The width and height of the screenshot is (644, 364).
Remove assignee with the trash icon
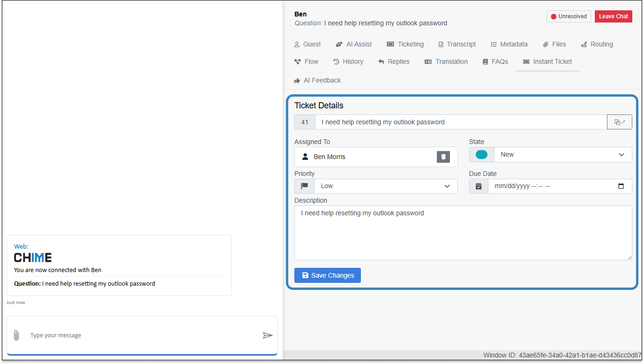(x=443, y=157)
